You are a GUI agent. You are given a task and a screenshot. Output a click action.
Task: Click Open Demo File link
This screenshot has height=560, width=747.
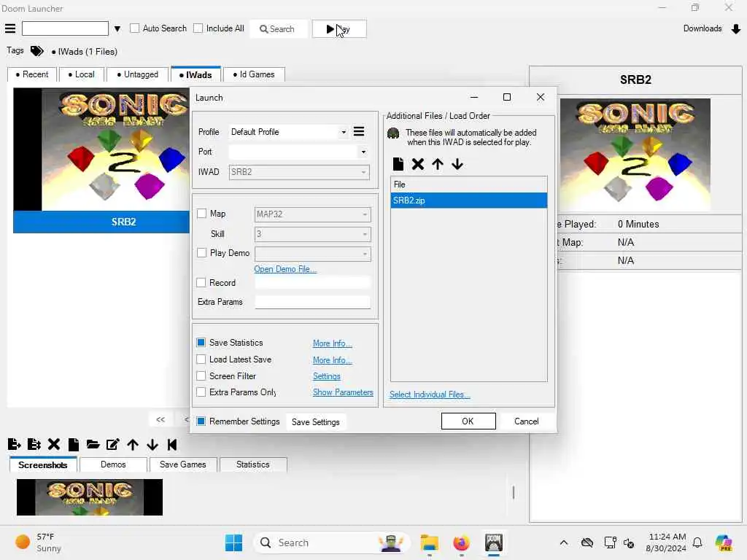point(285,269)
